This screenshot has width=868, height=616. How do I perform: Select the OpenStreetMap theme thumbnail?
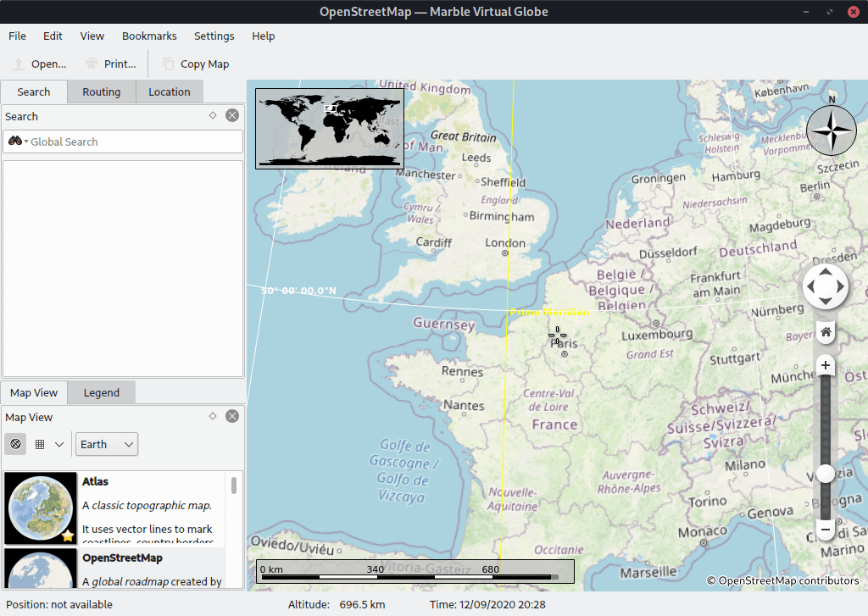click(x=41, y=569)
